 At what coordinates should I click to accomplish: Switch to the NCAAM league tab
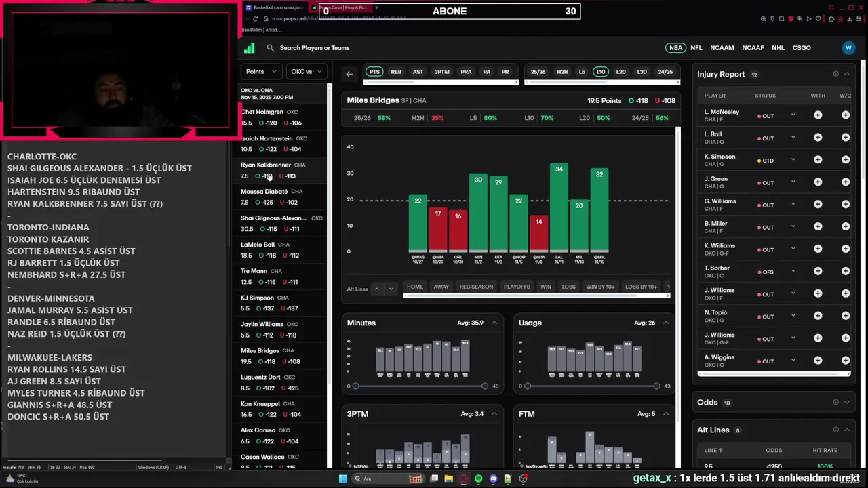pyautogui.click(x=722, y=48)
